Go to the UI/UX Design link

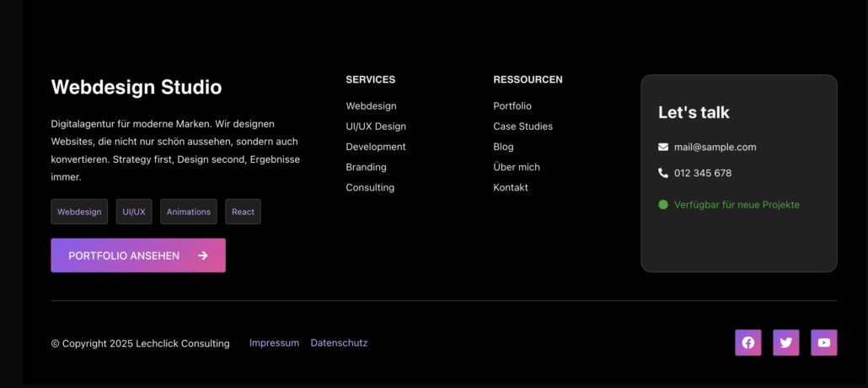click(x=376, y=127)
